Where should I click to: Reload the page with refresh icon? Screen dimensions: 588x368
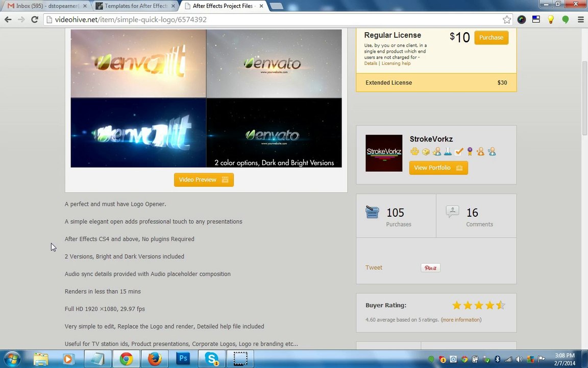coord(35,19)
